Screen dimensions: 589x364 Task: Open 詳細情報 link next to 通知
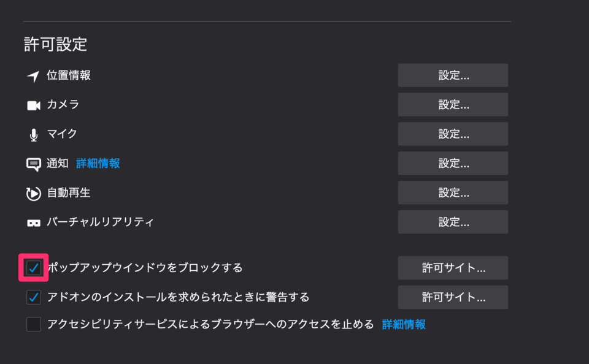pos(98,163)
